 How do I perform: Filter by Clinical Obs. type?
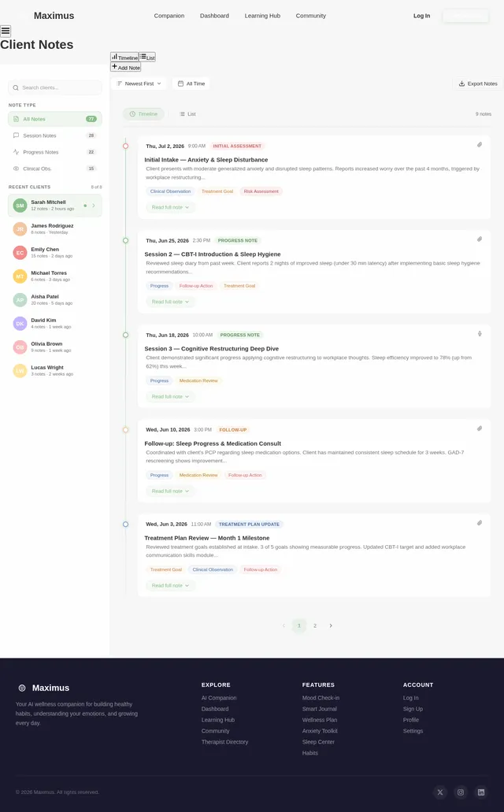coord(55,169)
